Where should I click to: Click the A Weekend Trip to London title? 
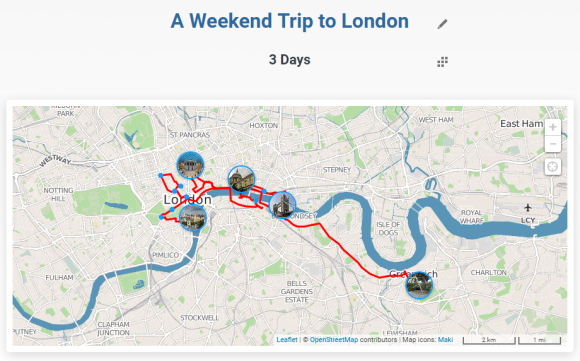pyautogui.click(x=290, y=21)
